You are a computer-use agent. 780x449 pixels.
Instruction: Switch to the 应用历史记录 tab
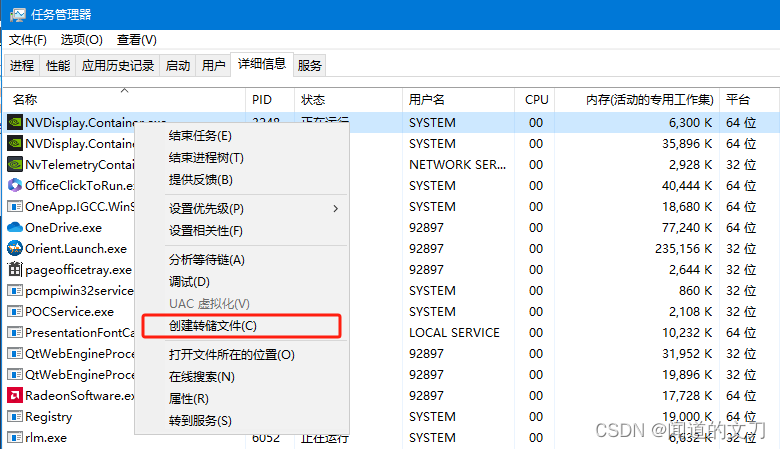[x=118, y=66]
